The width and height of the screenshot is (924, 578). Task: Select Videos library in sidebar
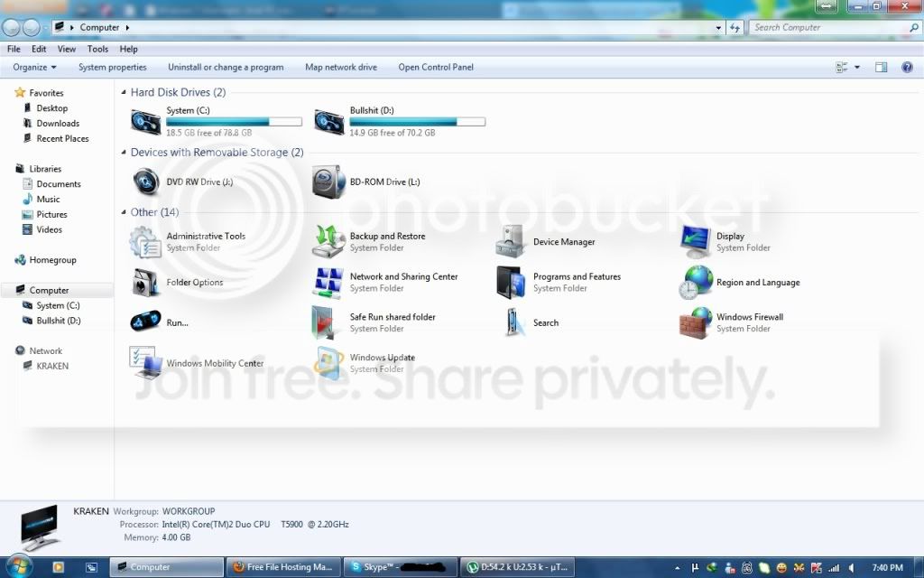coord(49,230)
